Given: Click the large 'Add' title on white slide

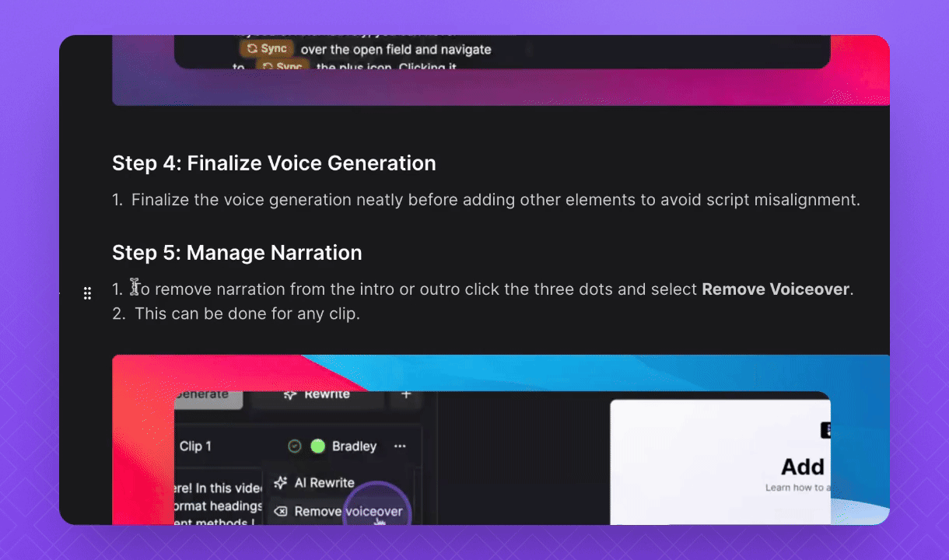Looking at the screenshot, I should [802, 467].
